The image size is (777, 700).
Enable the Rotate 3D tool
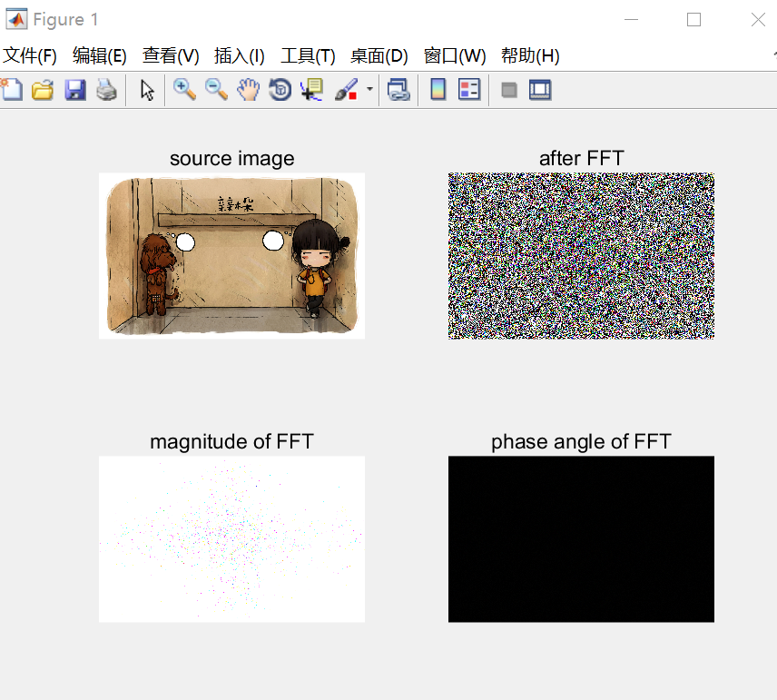[280, 90]
